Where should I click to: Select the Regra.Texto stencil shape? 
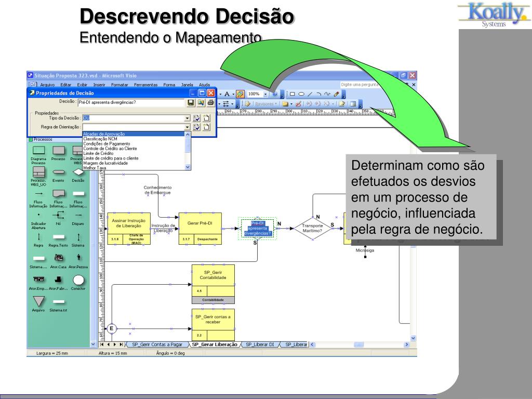[x=58, y=237]
